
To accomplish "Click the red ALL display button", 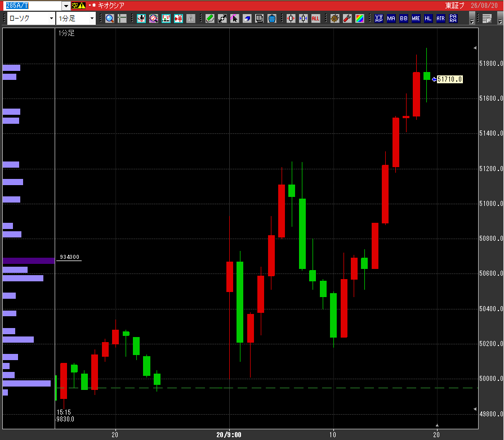I will (315, 19).
